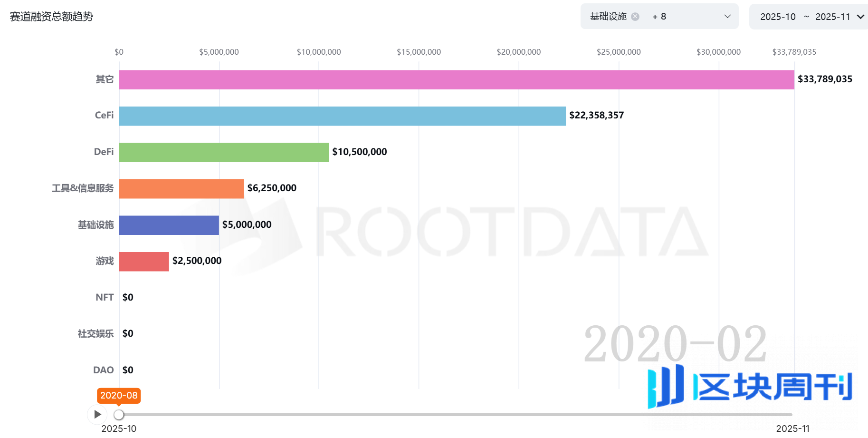This screenshot has width=868, height=438.
Task: Select the green DeFi bar
Action: point(223,153)
